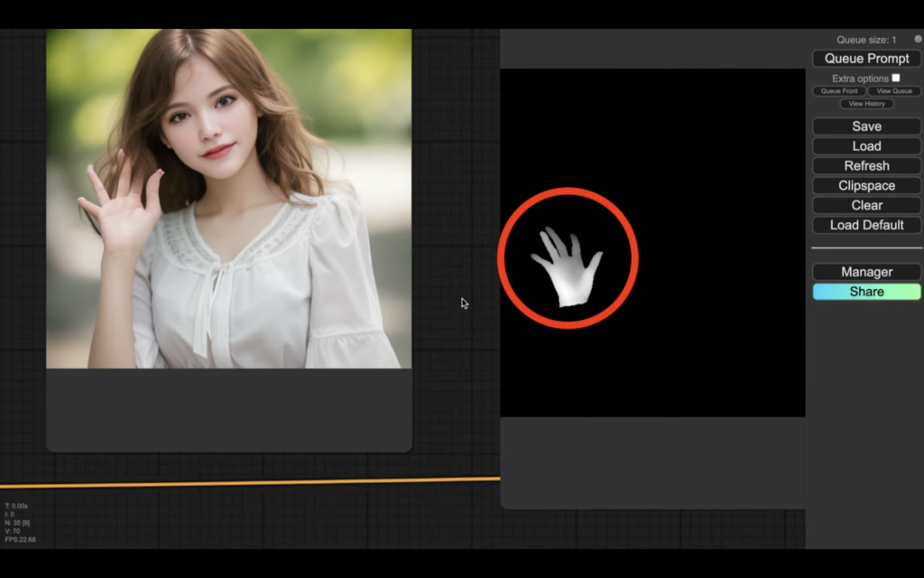
Task: Click the empty area below the portrait
Action: [228, 409]
